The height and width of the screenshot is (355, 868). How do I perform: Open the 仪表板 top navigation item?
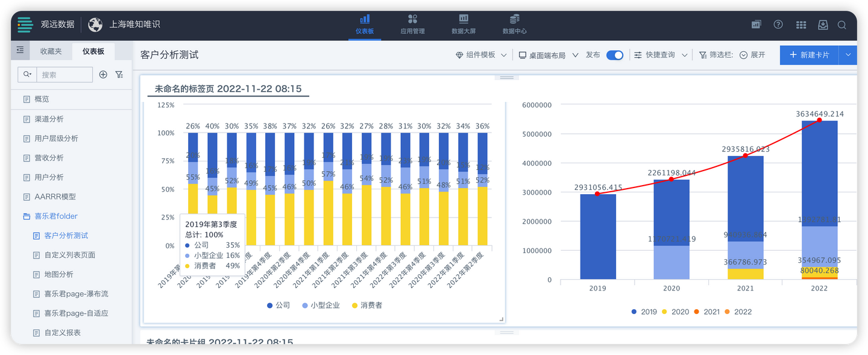[x=365, y=25]
